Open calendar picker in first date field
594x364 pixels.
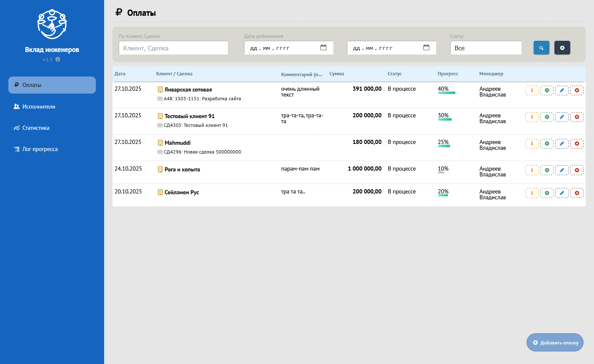tap(323, 47)
